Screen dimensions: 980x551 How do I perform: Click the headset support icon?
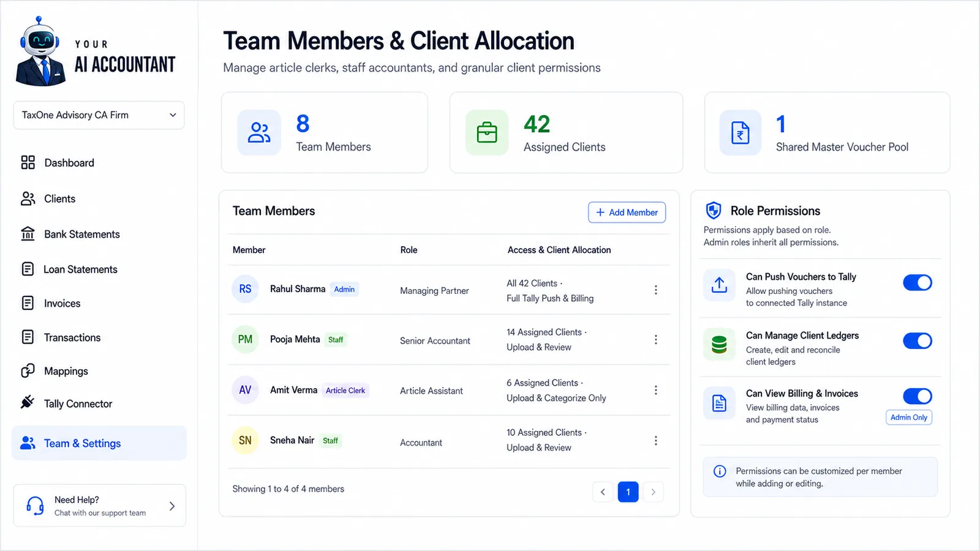(x=35, y=506)
